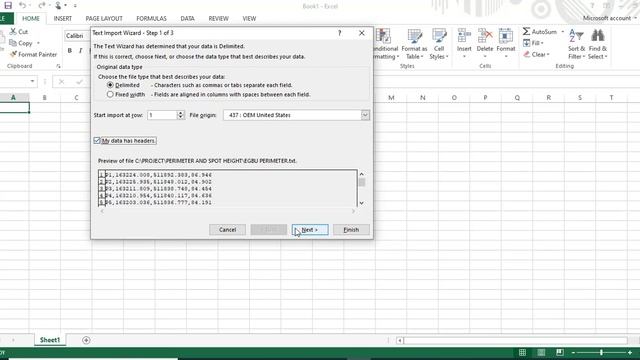Screen dimensions: 640x360
Task: Click the zoom in plus button
Action: pos(630,352)
